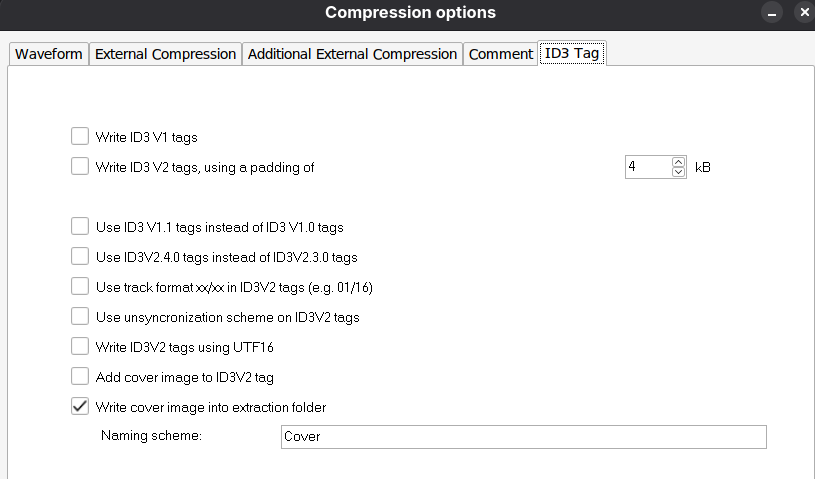Open the External Compression tab
Screen dimensions: 815x479
pos(165,54)
